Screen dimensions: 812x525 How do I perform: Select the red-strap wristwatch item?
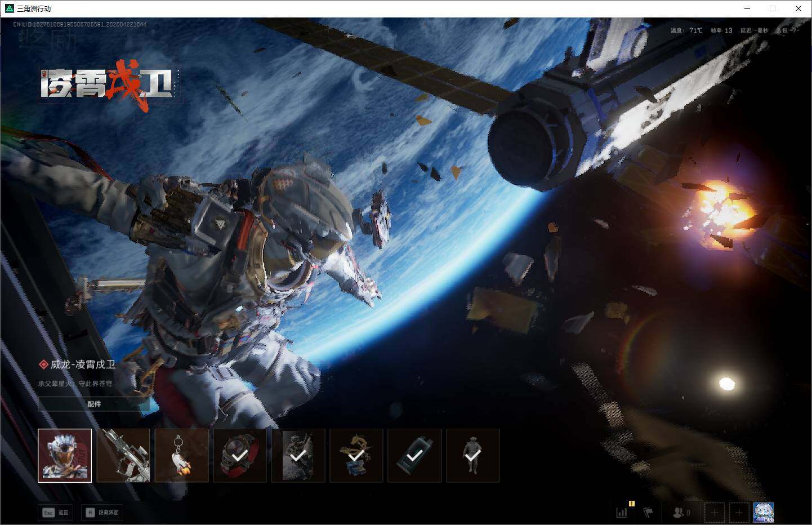point(240,456)
